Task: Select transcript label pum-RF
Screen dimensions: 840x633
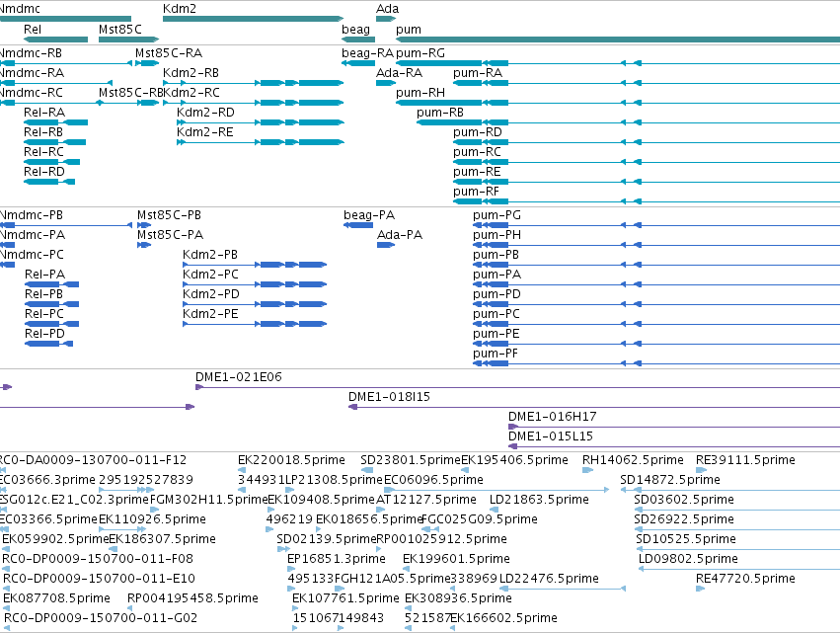Action: pos(476,192)
